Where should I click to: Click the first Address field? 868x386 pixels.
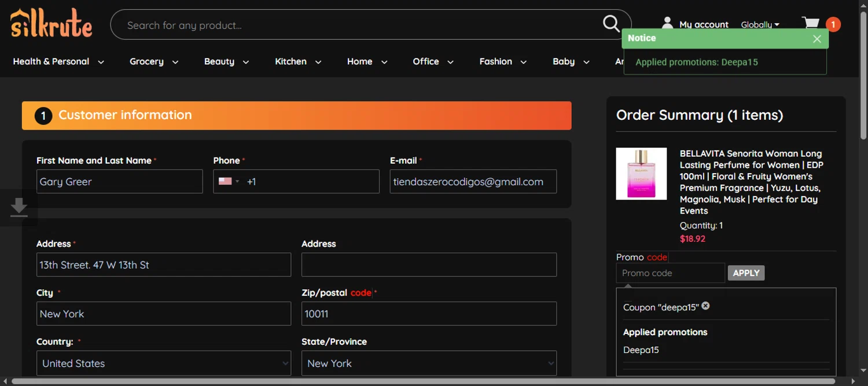click(x=164, y=264)
